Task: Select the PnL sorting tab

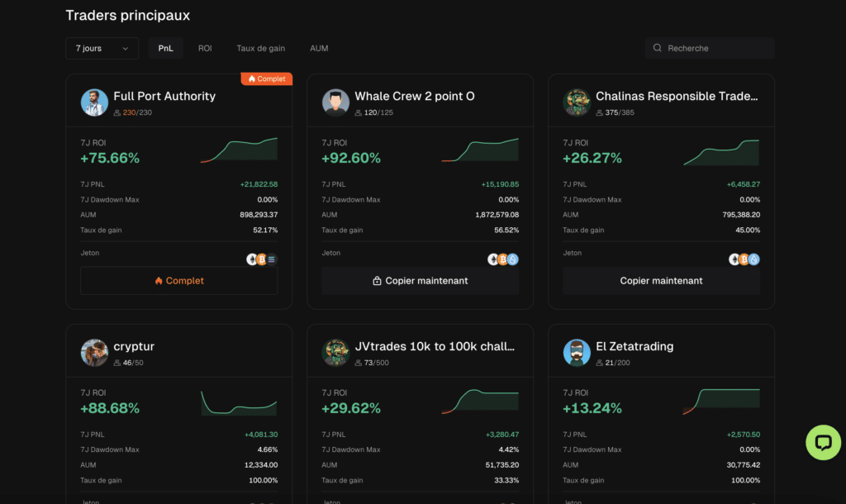Action: (x=165, y=48)
